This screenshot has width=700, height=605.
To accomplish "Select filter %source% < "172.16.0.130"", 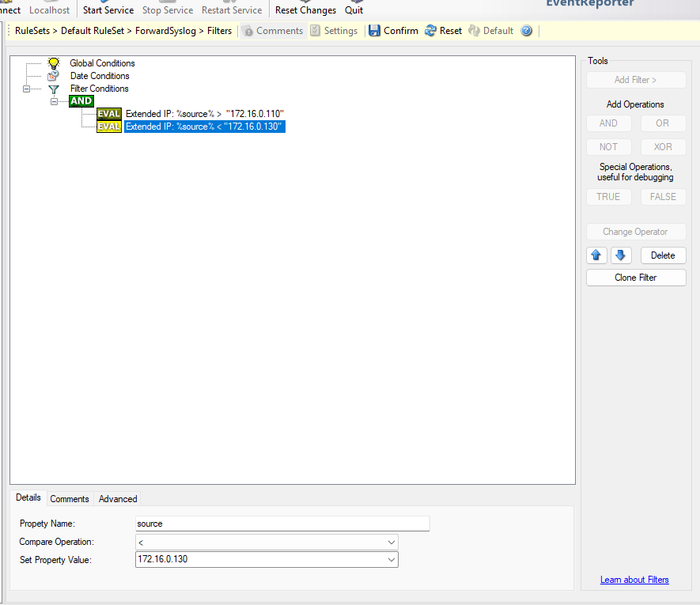I will 205,127.
